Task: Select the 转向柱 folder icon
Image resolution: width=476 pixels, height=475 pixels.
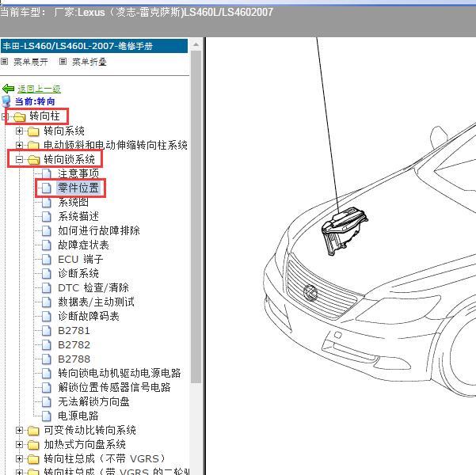Action: point(20,116)
